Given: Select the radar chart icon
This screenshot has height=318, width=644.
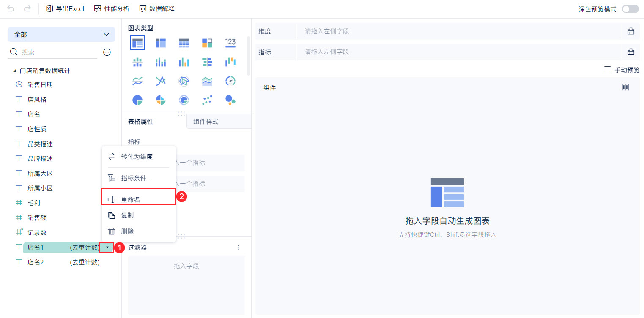Looking at the screenshot, I should (184, 81).
